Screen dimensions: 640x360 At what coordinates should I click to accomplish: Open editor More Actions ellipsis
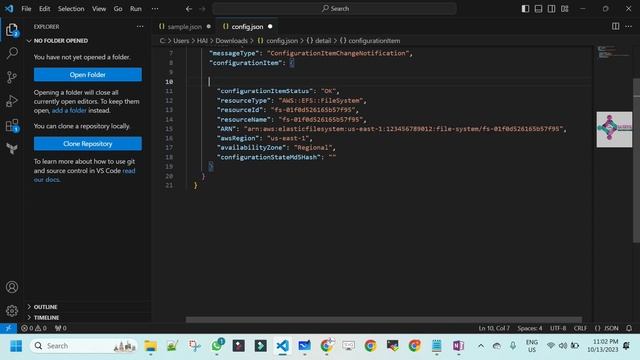pyautogui.click(x=629, y=27)
